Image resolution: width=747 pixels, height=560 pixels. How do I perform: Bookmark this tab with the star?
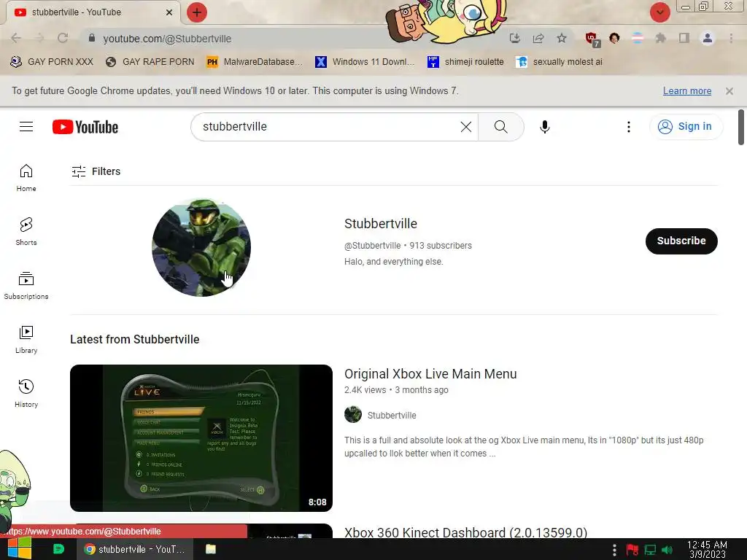click(x=562, y=38)
